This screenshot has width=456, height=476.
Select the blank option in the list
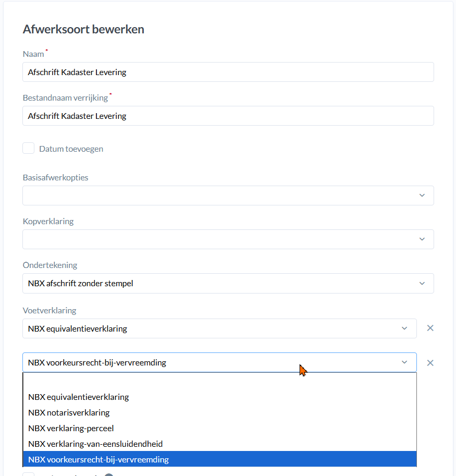pyautogui.click(x=219, y=382)
